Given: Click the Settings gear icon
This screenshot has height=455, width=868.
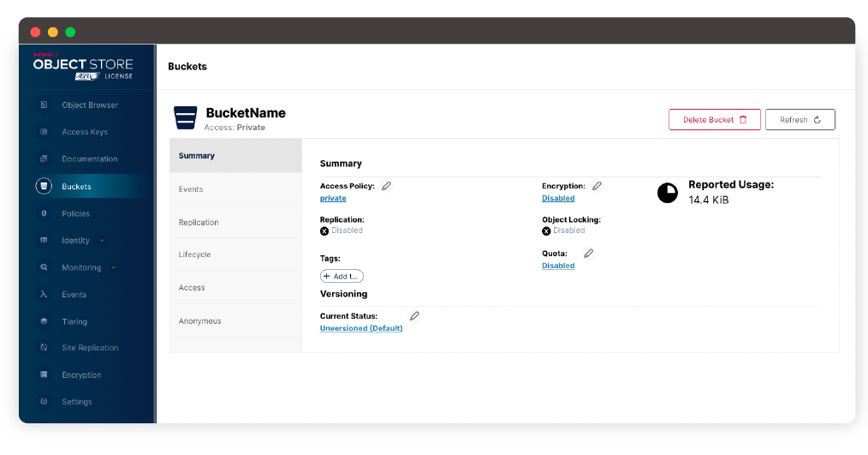Looking at the screenshot, I should coord(44,402).
